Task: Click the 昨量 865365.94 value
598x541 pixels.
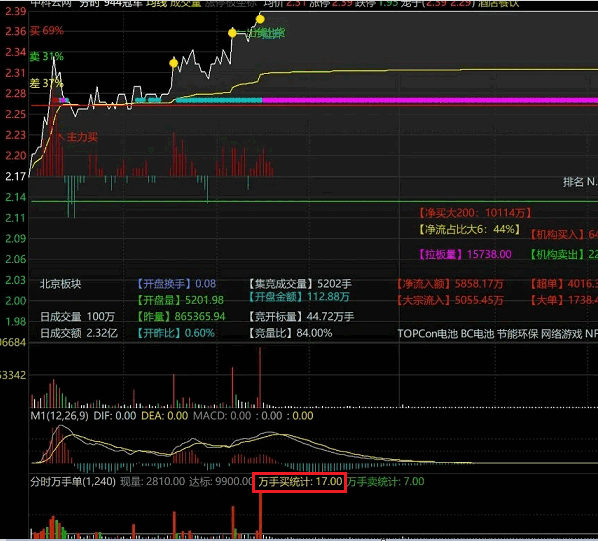Action: [x=181, y=316]
